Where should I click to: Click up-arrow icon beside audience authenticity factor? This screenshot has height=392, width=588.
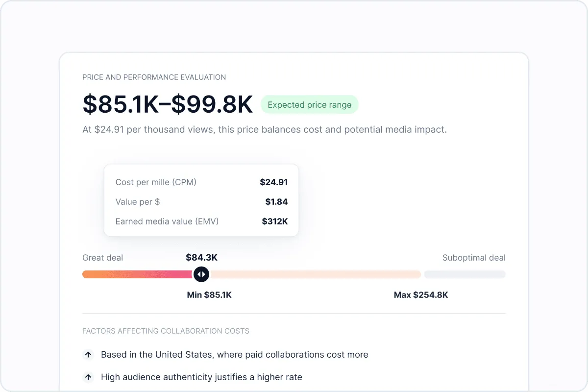(88, 377)
